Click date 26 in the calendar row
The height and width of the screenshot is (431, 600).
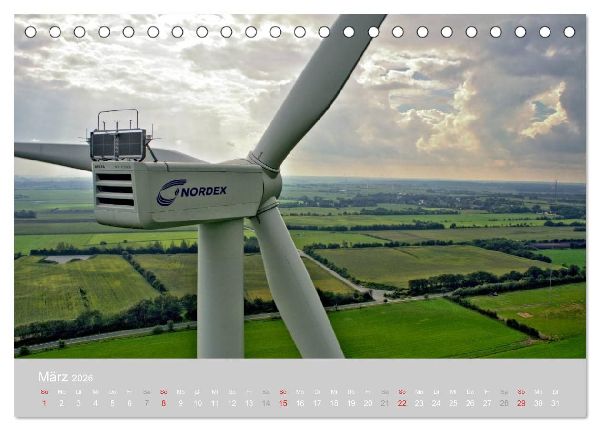tap(470, 403)
